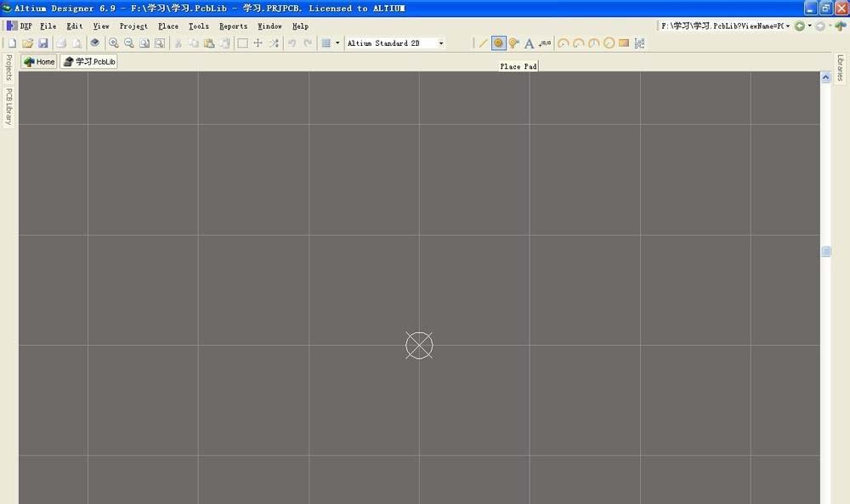Select the Place Fill tool
This screenshot has width=850, height=504.
pos(624,42)
